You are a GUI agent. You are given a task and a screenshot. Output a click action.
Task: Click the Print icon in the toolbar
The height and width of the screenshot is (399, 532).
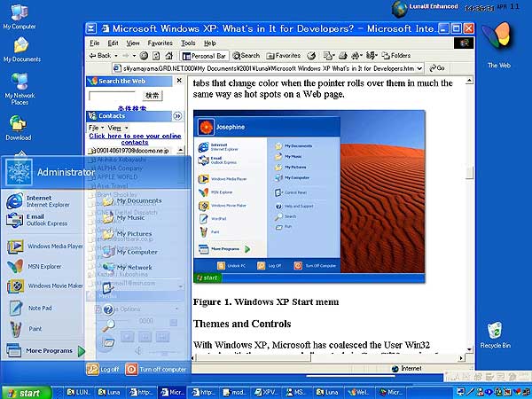[343, 56]
